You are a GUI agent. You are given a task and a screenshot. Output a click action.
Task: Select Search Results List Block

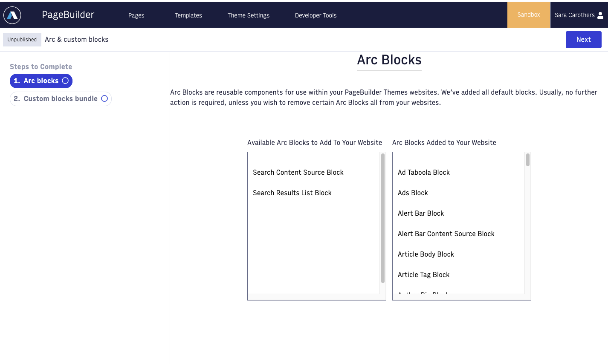click(292, 193)
